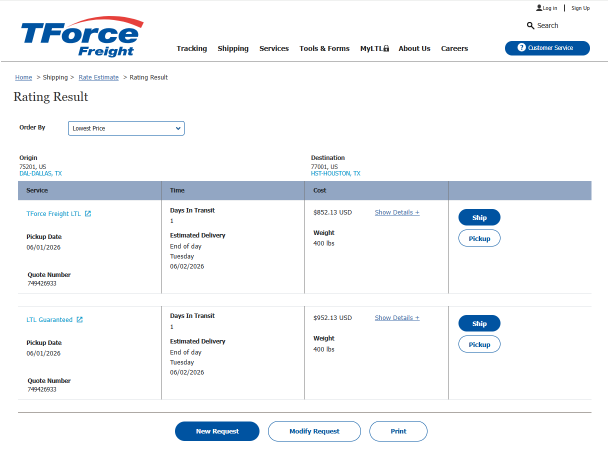608x455 pixels.
Task: Click the MyLTL padlock icon
Action: [386, 48]
